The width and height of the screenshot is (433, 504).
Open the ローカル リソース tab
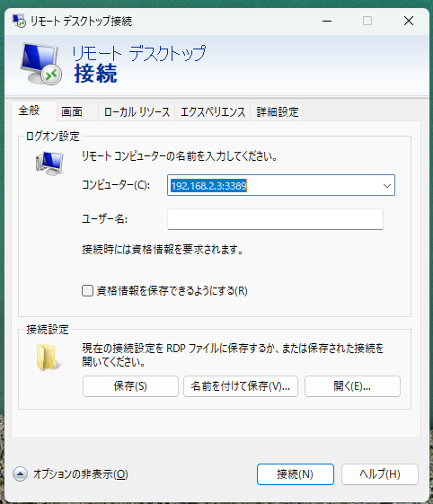pos(137,112)
